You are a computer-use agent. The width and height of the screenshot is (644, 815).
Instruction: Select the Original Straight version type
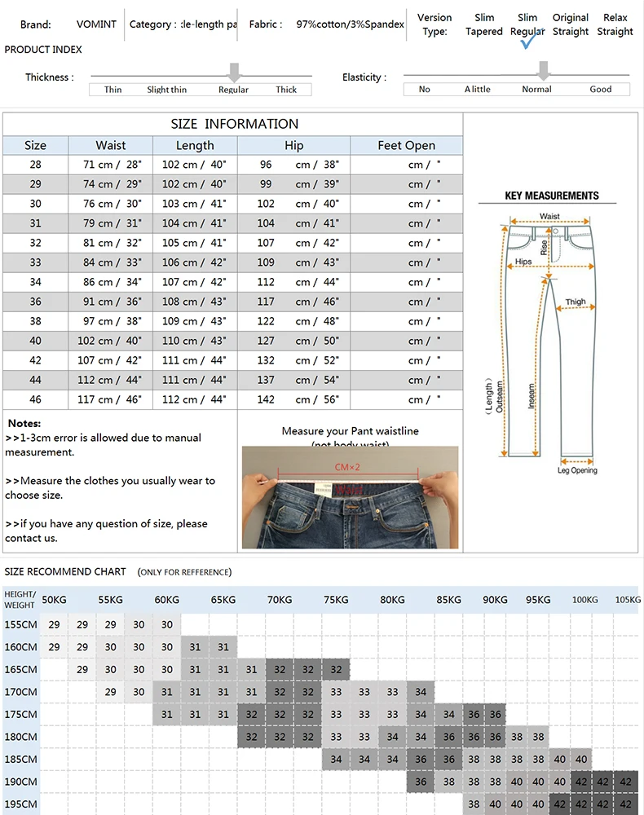(570, 24)
